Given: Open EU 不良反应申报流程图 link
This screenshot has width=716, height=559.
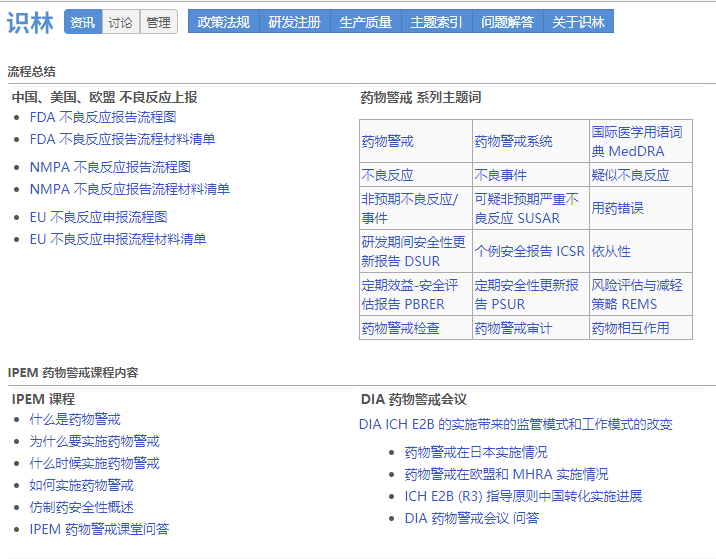Looking at the screenshot, I should click(99, 217).
